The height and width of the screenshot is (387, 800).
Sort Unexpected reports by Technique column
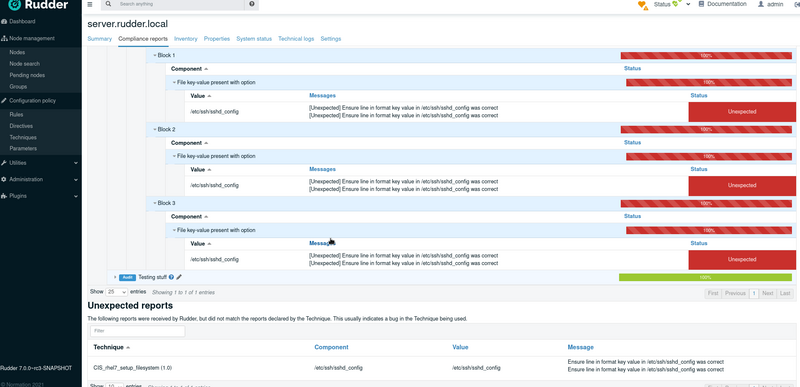108,347
